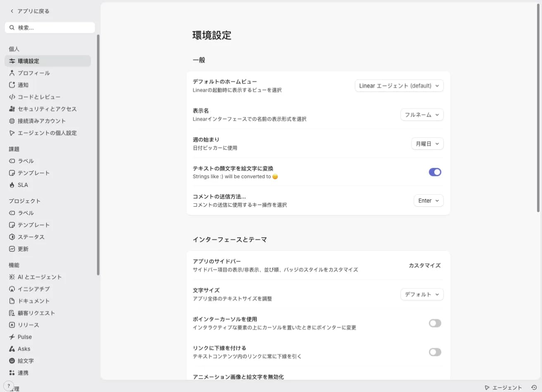542x392 pixels.
Task: Click the sparkle icon for AI とエージェント
Action: (12, 277)
